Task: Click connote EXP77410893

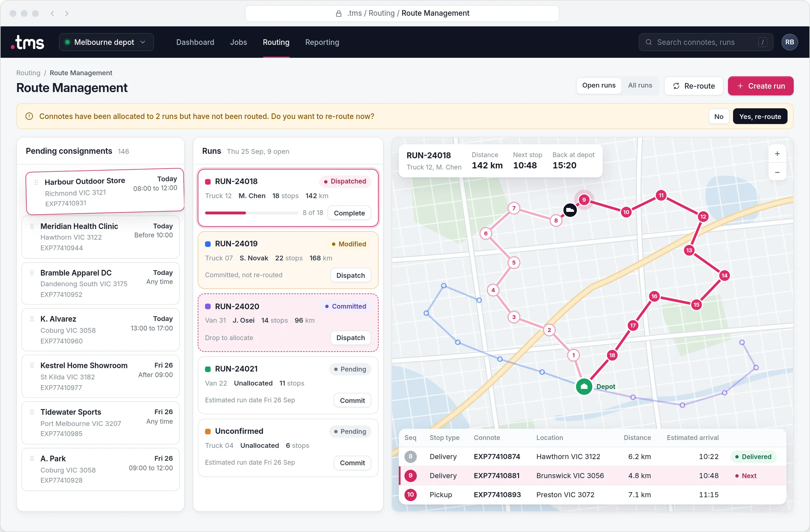Action: pyautogui.click(x=497, y=495)
